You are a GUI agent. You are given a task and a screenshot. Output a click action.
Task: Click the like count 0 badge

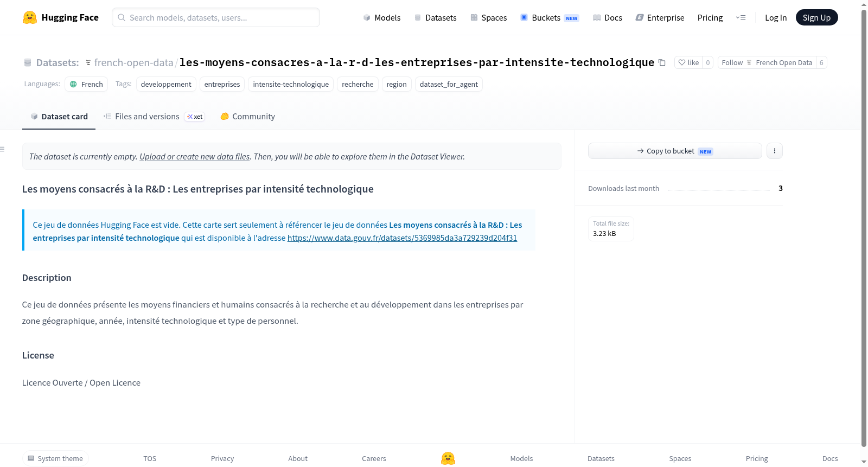point(707,62)
